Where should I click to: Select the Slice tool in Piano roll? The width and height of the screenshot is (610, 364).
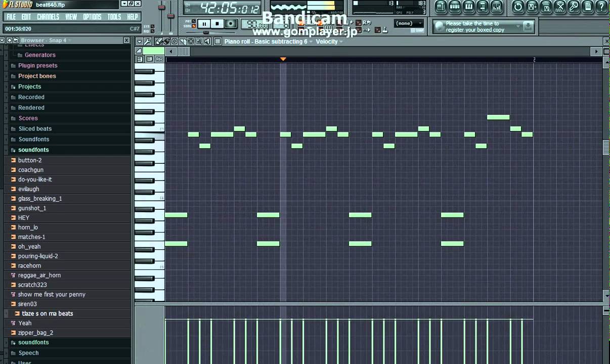(183, 41)
